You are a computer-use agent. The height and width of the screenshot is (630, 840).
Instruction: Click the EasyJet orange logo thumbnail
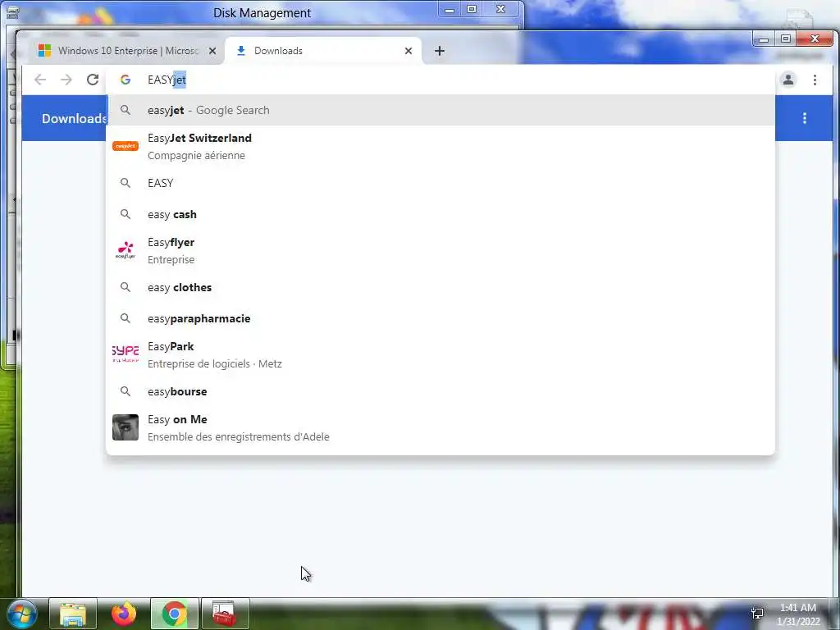(x=126, y=146)
